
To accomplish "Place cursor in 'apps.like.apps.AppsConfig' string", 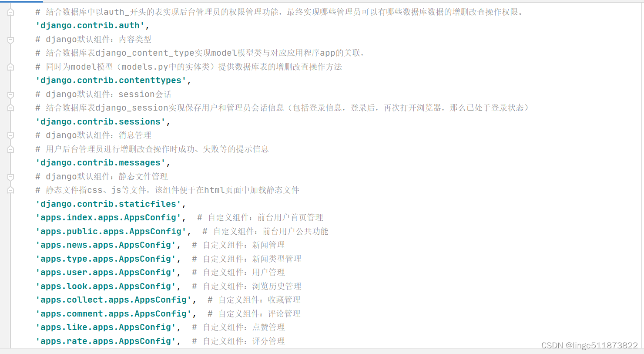I will point(106,327).
